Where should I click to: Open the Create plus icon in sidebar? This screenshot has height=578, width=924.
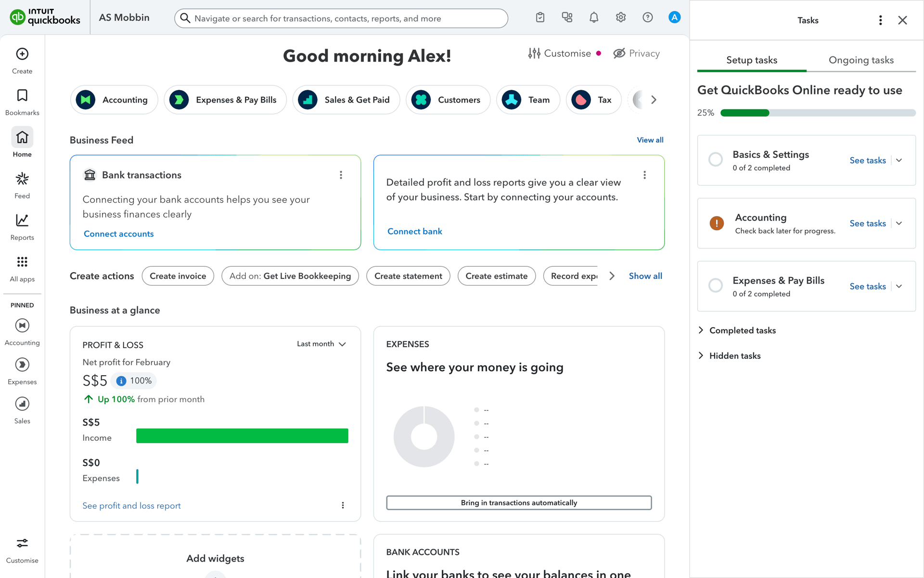click(22, 54)
